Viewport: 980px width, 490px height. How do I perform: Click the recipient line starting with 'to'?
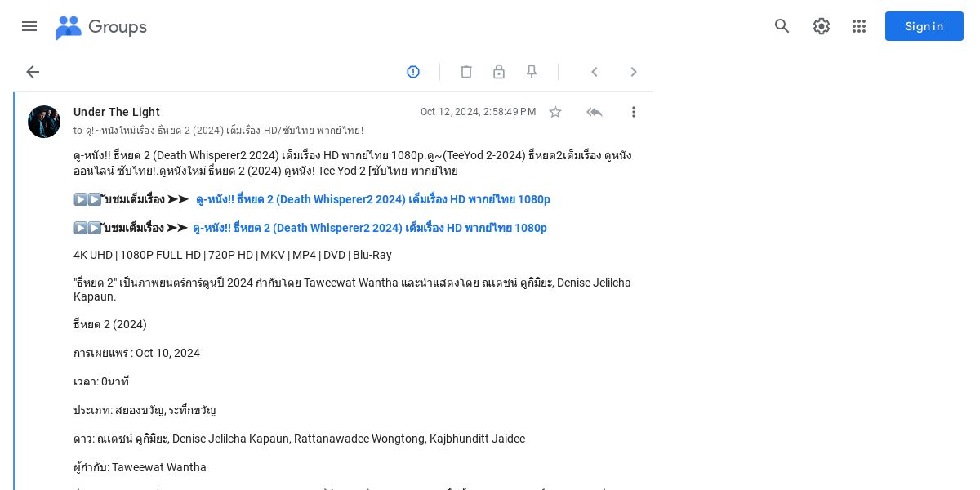[218, 131]
